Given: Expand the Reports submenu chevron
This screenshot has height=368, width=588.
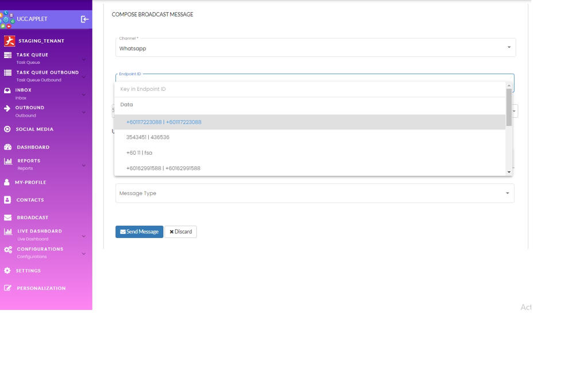Looking at the screenshot, I should click(84, 165).
